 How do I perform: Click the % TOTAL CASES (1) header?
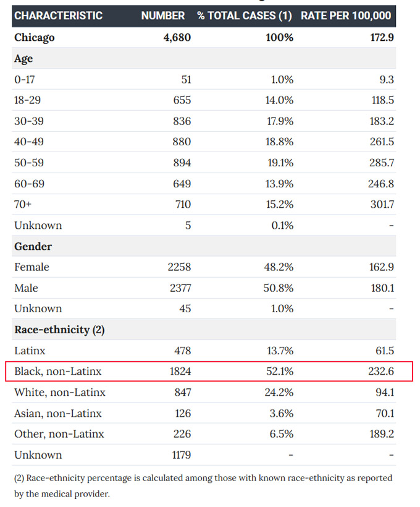245,15
